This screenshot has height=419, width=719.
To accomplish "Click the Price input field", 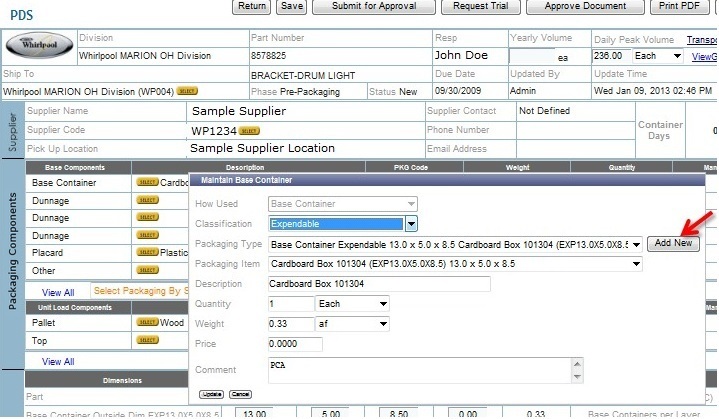I will pos(295,344).
